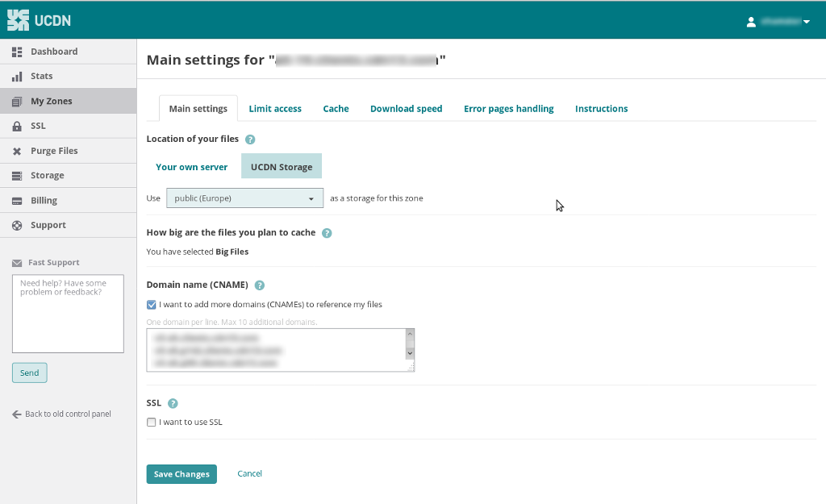Viewport: 826px width, 504px height.
Task: Enable the I want to use SSL checkbox
Action: click(152, 423)
